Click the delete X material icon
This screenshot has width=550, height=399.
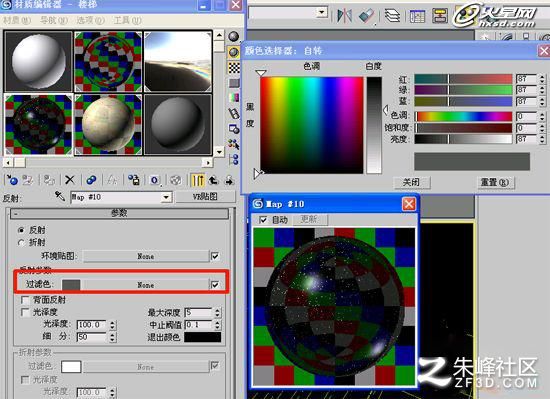point(69,180)
